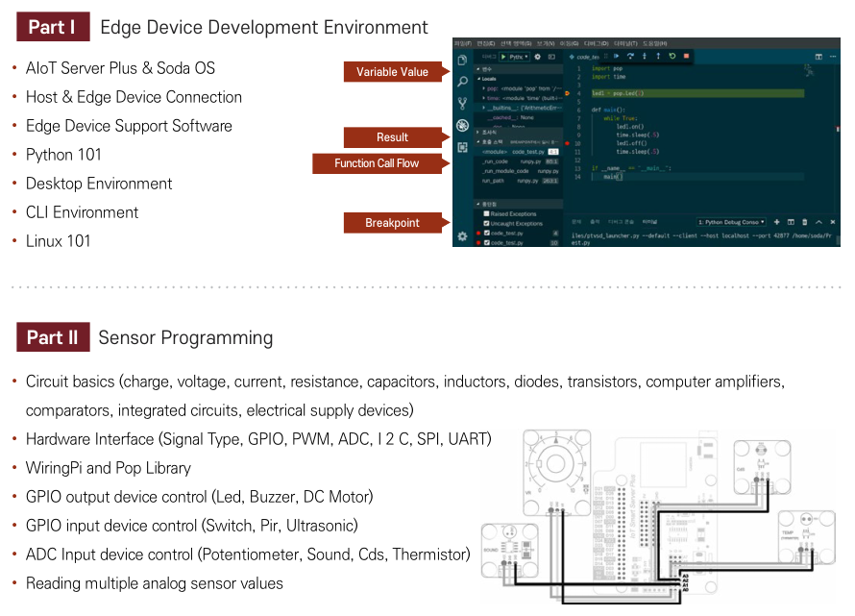This screenshot has height=616, width=855.
Task: Uncheck the Uncaught Exceptions checkbox
Action: tap(486, 223)
